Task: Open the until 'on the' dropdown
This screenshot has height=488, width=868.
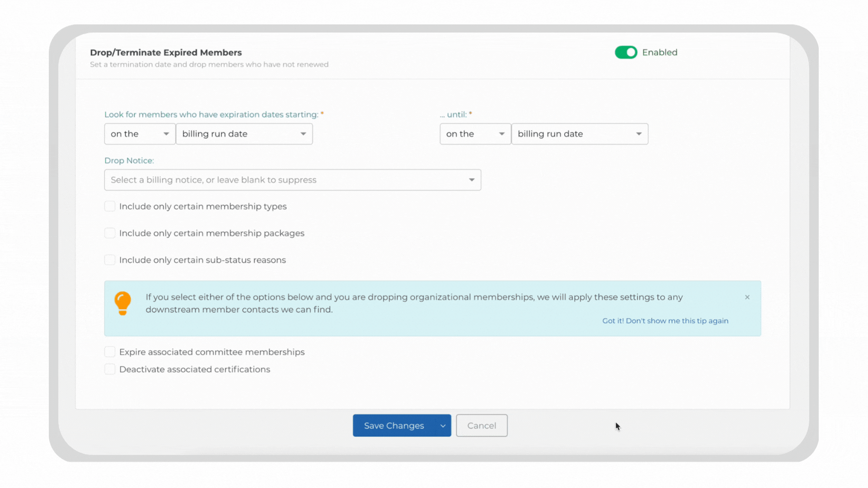Action: [x=475, y=134]
